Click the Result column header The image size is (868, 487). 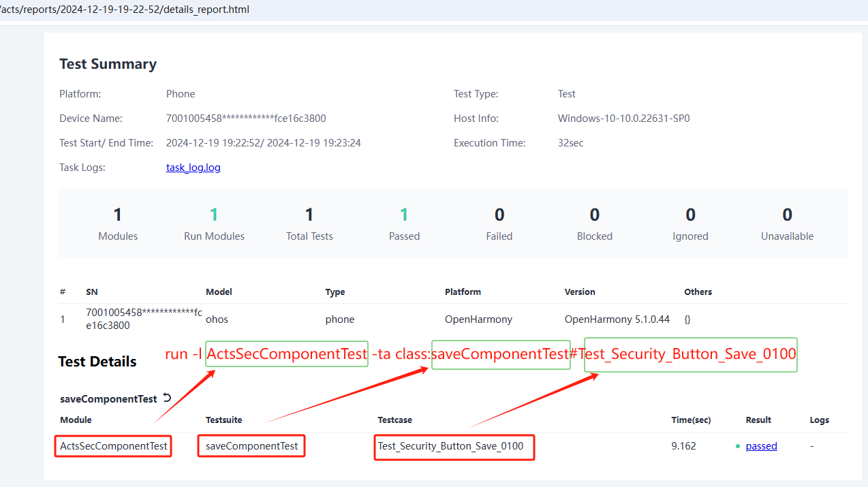(758, 420)
